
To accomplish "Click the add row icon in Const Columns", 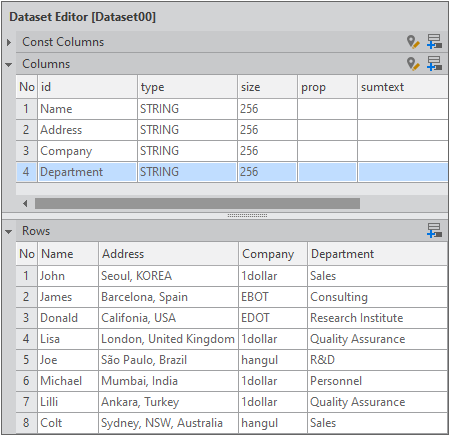I will click(435, 42).
